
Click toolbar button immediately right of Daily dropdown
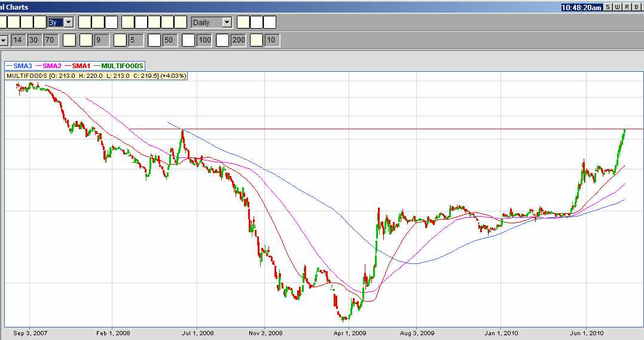243,22
